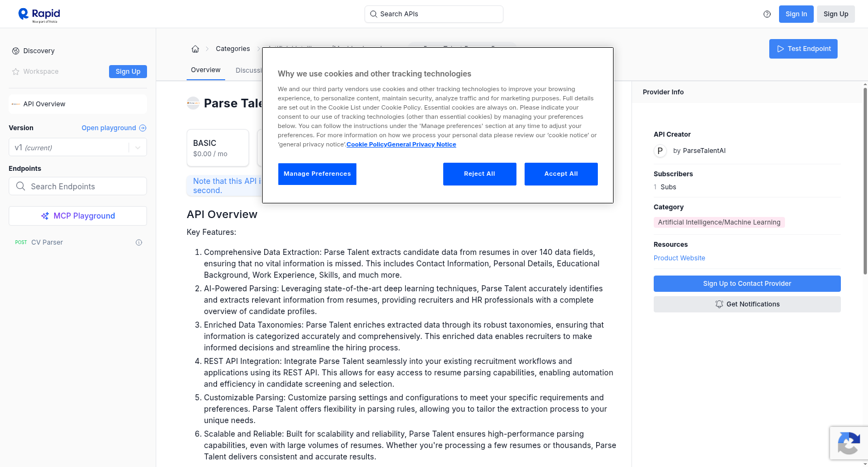This screenshot has height=467, width=868.
Task: Open the Cookie Policy link
Action: coord(367,144)
